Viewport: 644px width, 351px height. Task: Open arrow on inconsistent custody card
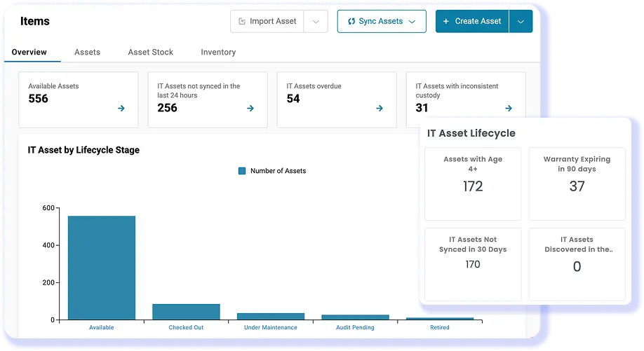509,109
